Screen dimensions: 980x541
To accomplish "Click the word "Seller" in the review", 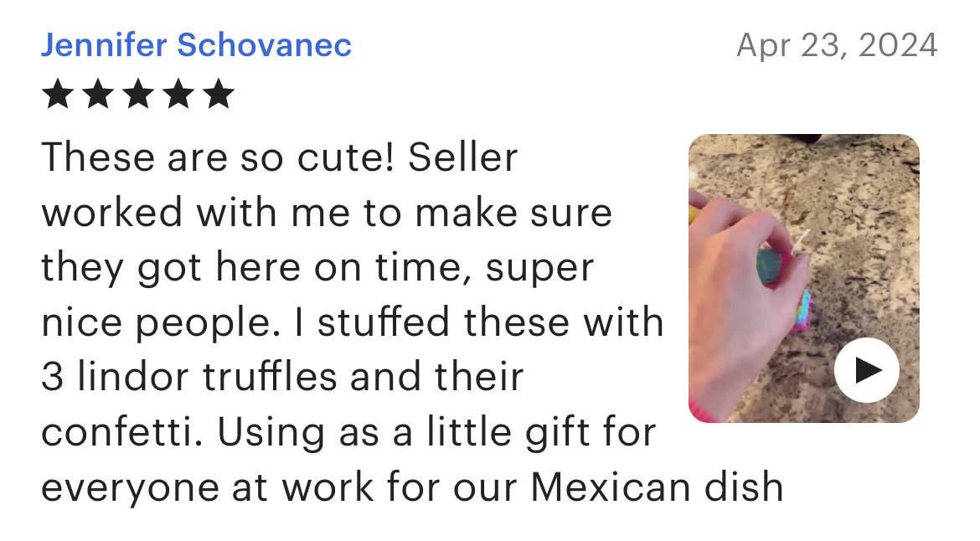I will pyautogui.click(x=463, y=158).
